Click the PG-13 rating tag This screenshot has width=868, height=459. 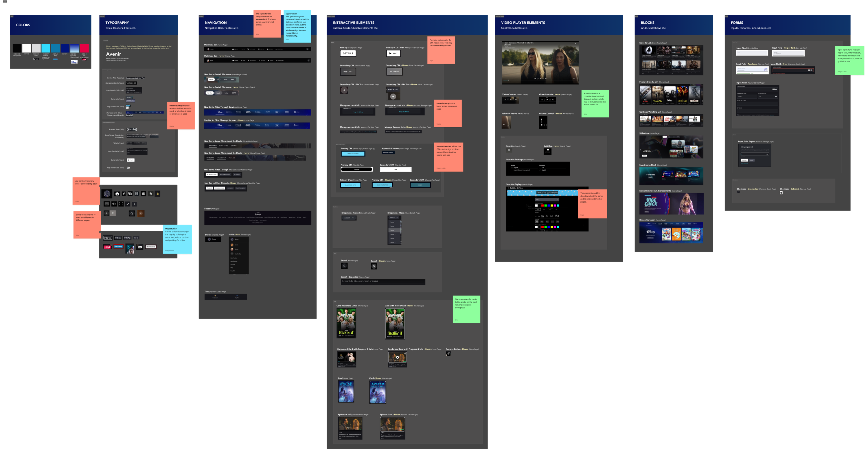pyautogui.click(x=108, y=238)
